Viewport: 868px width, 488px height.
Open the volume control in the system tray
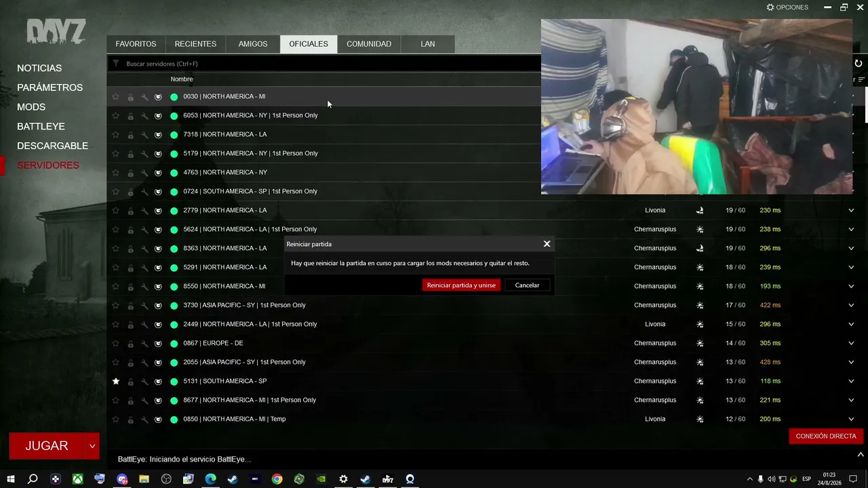[x=771, y=479]
